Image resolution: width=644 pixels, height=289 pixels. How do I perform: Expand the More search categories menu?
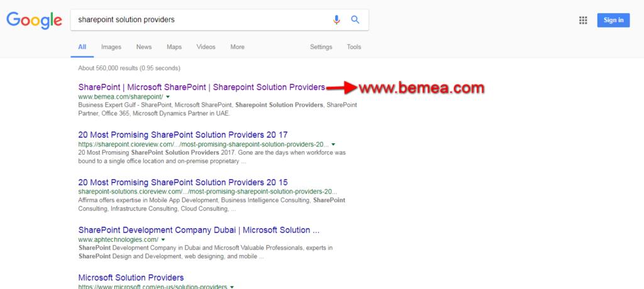click(237, 47)
